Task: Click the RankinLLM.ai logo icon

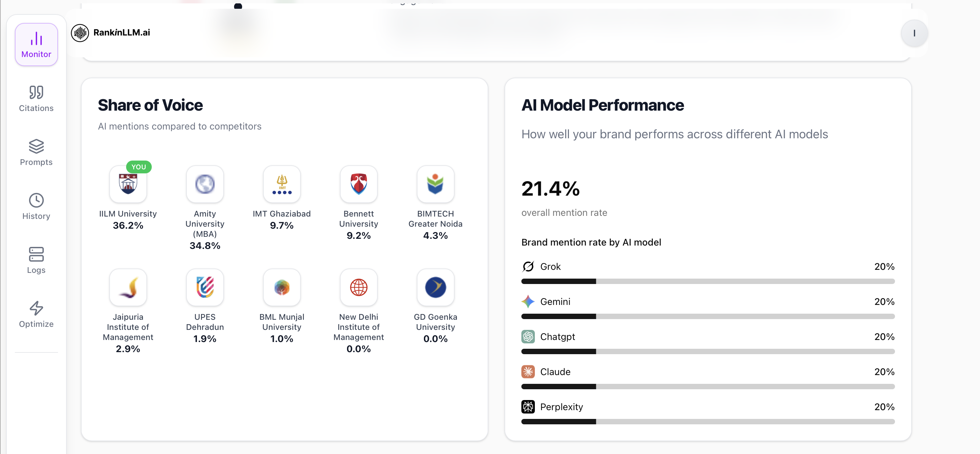Action: point(80,33)
